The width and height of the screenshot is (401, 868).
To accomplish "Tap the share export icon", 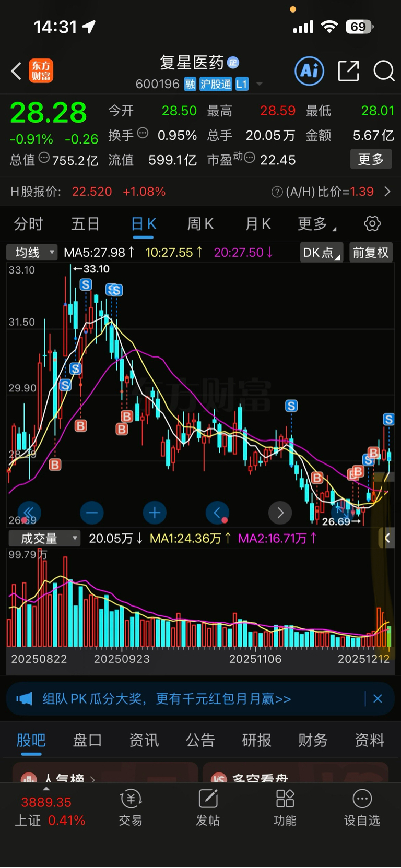I will click(348, 71).
